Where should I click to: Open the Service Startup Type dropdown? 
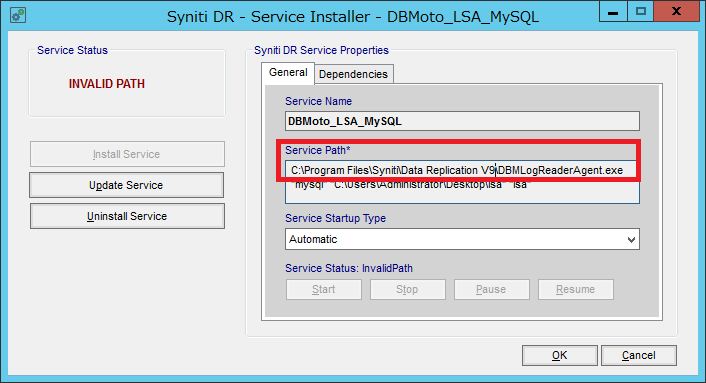point(462,239)
